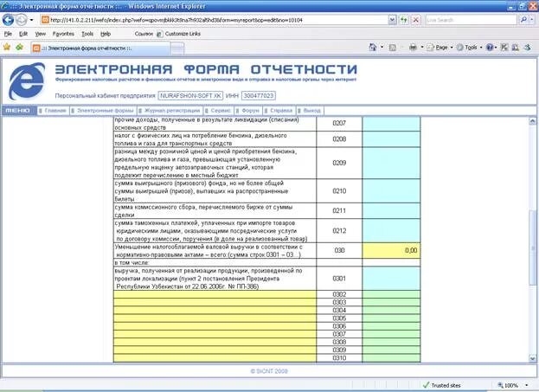Click the yellow description cell of row 0303
Screen dimensions: 539x392
[215, 302]
